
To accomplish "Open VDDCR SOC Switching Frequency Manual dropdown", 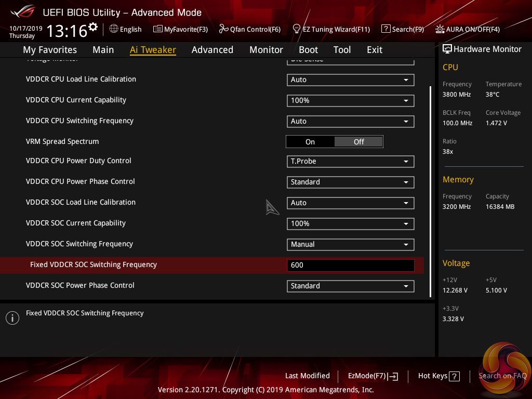I will point(350,245).
